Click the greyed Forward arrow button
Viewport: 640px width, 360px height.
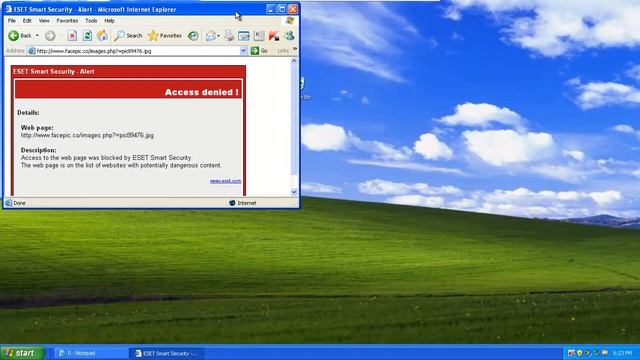click(50, 36)
